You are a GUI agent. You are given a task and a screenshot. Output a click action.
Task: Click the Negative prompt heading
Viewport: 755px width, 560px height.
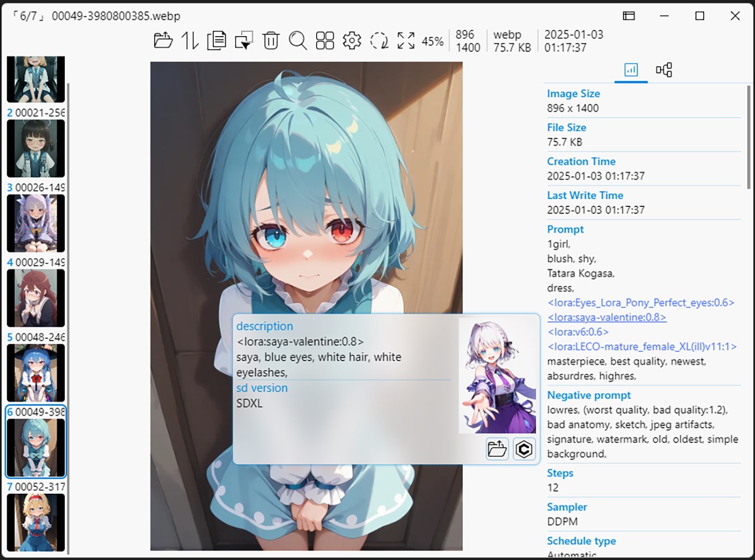(x=589, y=395)
